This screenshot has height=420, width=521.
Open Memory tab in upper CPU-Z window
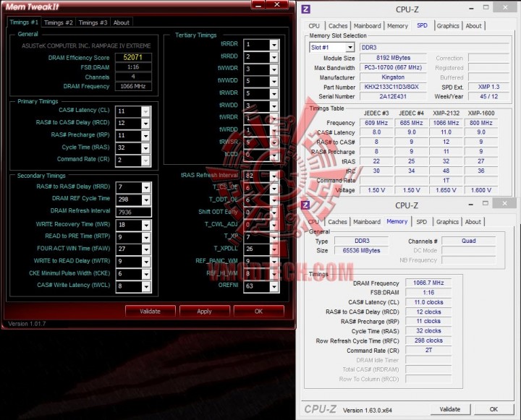(x=397, y=26)
